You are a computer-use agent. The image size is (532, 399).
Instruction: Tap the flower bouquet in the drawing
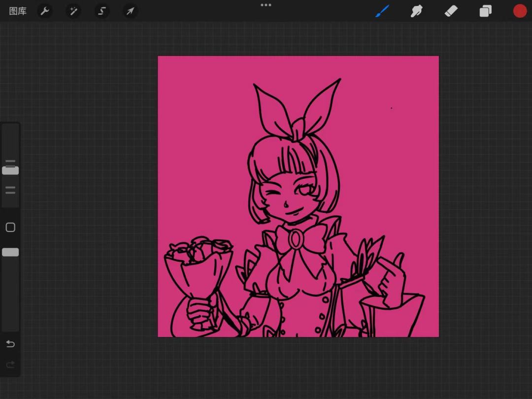[x=197, y=266]
